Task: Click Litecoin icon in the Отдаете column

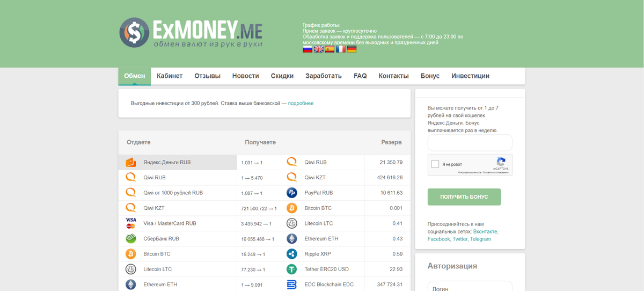Action: click(x=130, y=269)
